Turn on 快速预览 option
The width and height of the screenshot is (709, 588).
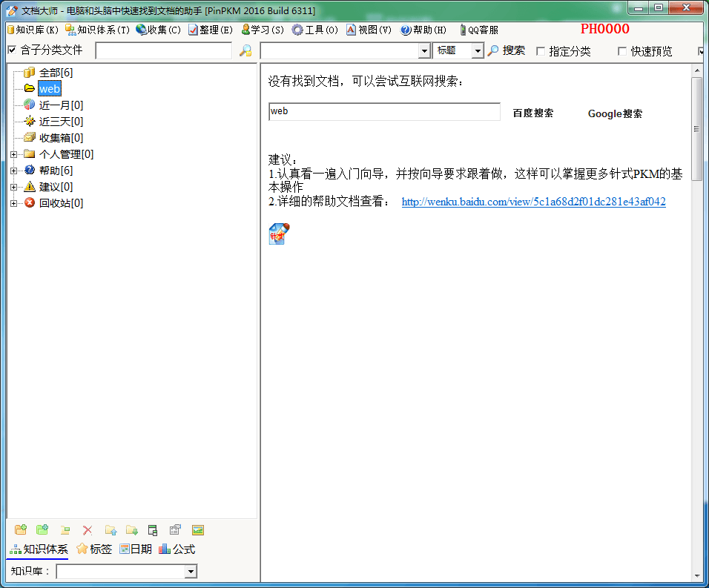click(x=621, y=51)
